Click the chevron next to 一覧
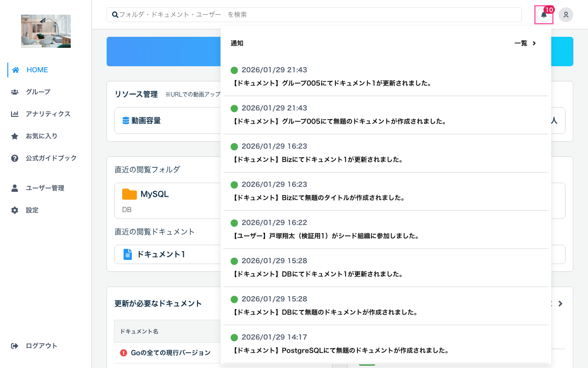 (534, 43)
